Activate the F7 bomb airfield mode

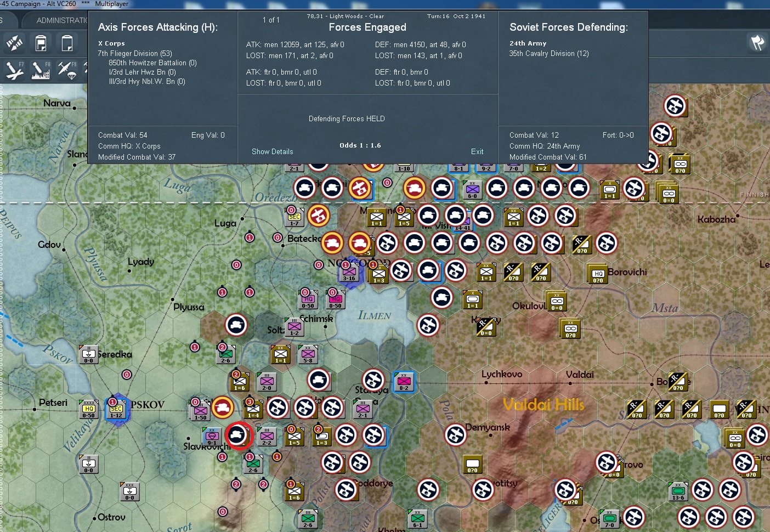click(15, 70)
